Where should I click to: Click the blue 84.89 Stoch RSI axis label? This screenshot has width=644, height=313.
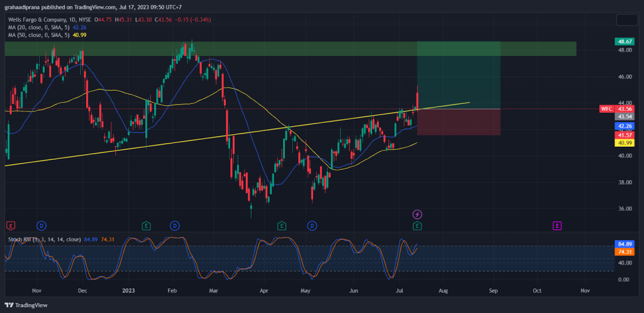pos(625,244)
